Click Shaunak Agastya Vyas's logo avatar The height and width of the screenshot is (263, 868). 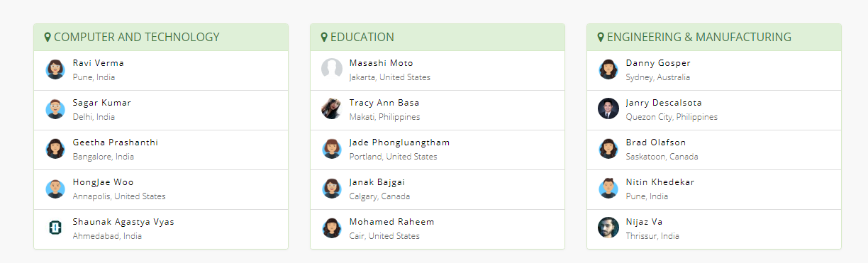pos(55,228)
